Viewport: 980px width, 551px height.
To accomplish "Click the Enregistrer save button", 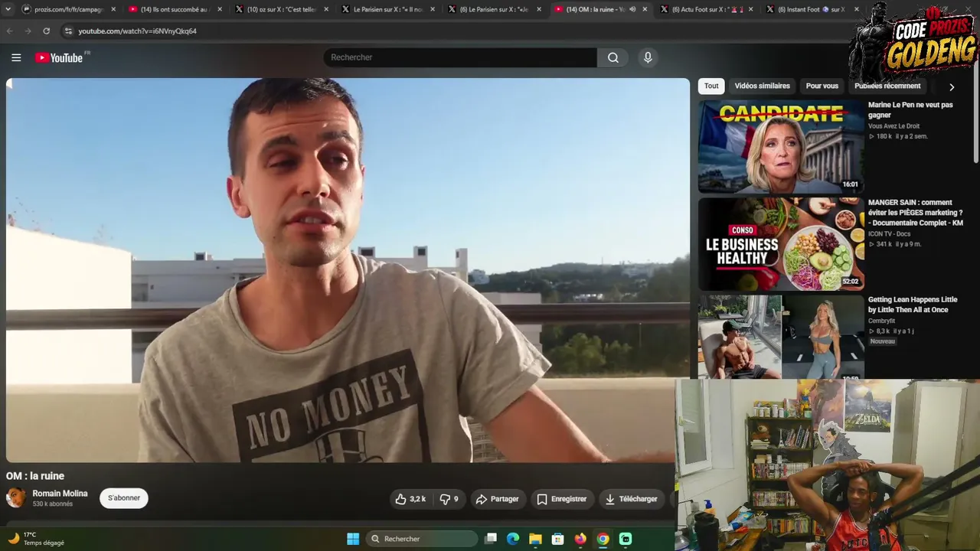I will [561, 499].
